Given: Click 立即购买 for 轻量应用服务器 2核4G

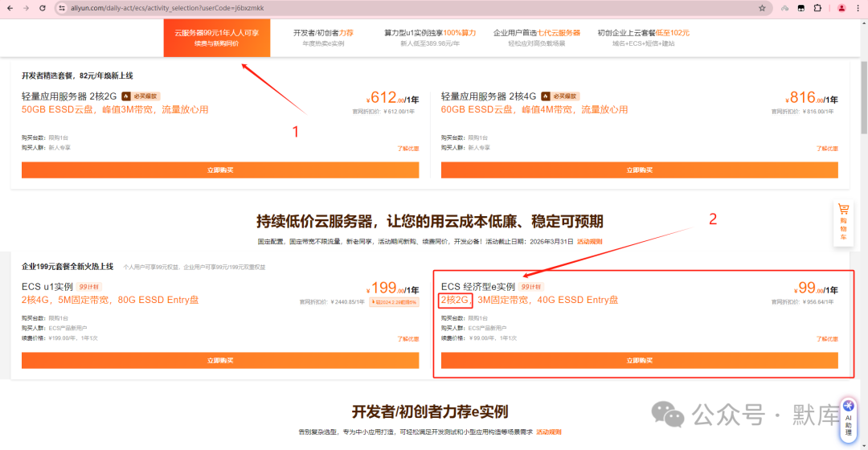Looking at the screenshot, I should pos(640,170).
